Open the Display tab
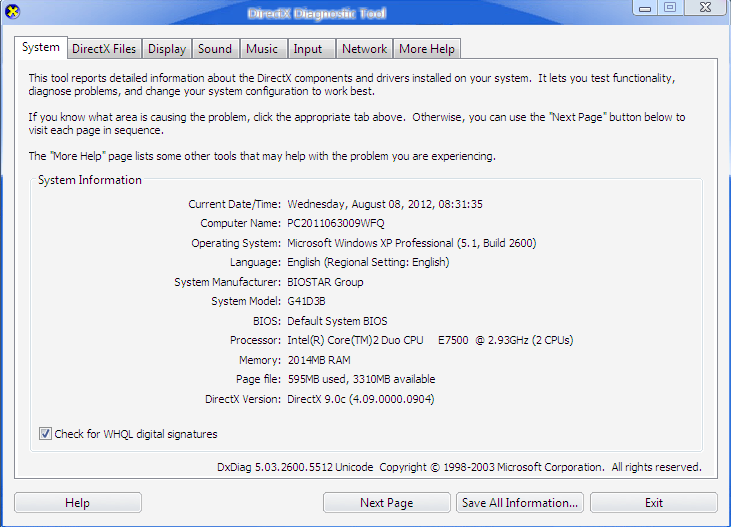Screen dimensions: 731x527 167,49
